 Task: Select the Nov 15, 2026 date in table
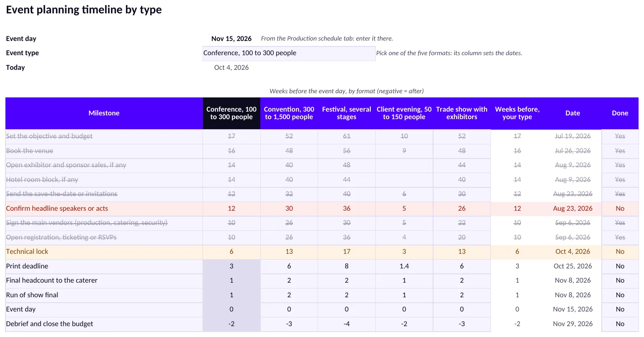click(573, 309)
